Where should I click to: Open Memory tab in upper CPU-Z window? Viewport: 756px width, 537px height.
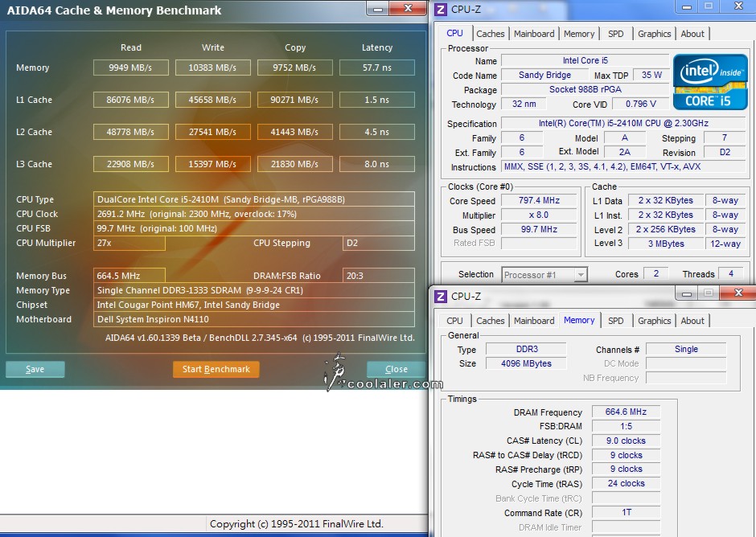coord(579,34)
